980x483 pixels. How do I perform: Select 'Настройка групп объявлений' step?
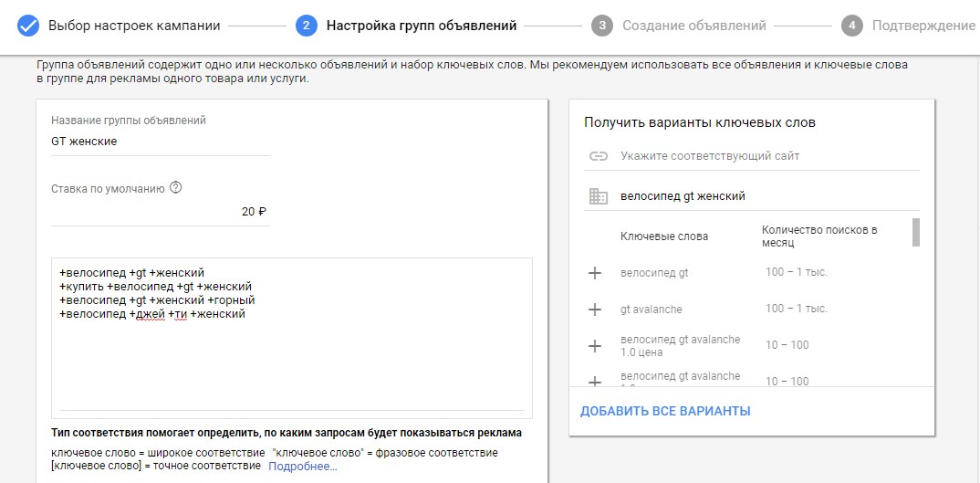422,26
